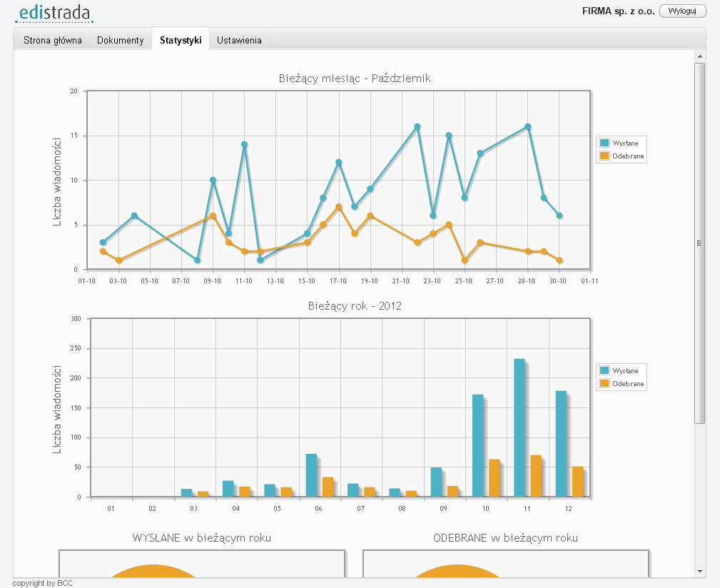Click the 'ODEBRANE w bieżącym roku' heading
The height and width of the screenshot is (588, 720).
coord(505,538)
